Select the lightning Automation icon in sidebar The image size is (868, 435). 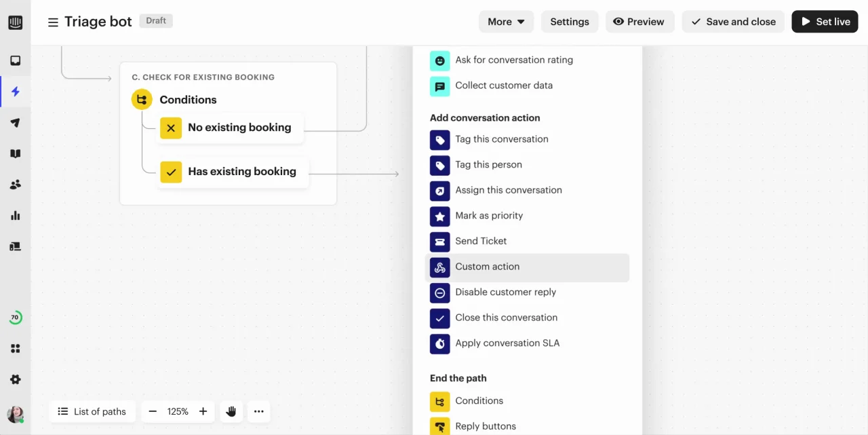(15, 91)
